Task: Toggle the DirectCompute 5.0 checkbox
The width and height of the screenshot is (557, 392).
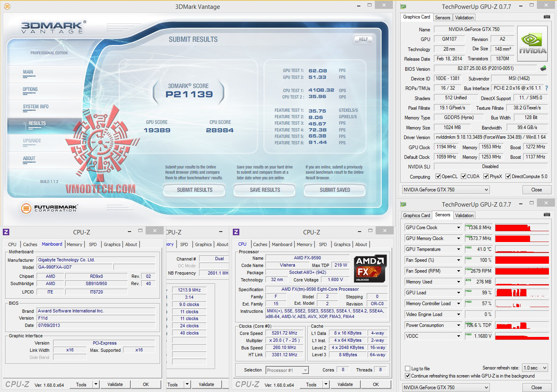Action: pyautogui.click(x=508, y=177)
